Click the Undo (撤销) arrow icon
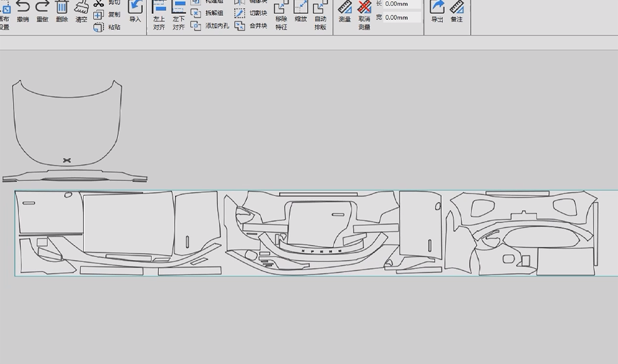The width and height of the screenshot is (618, 364). pos(23,8)
